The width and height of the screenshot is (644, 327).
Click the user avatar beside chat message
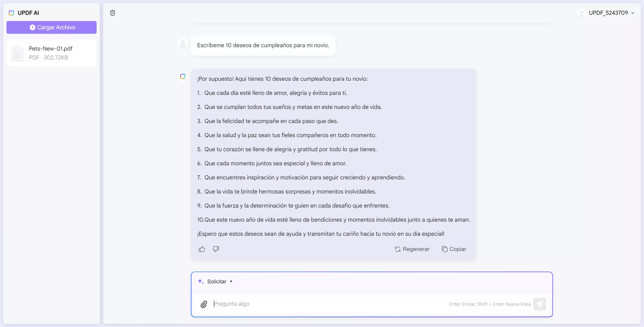[183, 43]
